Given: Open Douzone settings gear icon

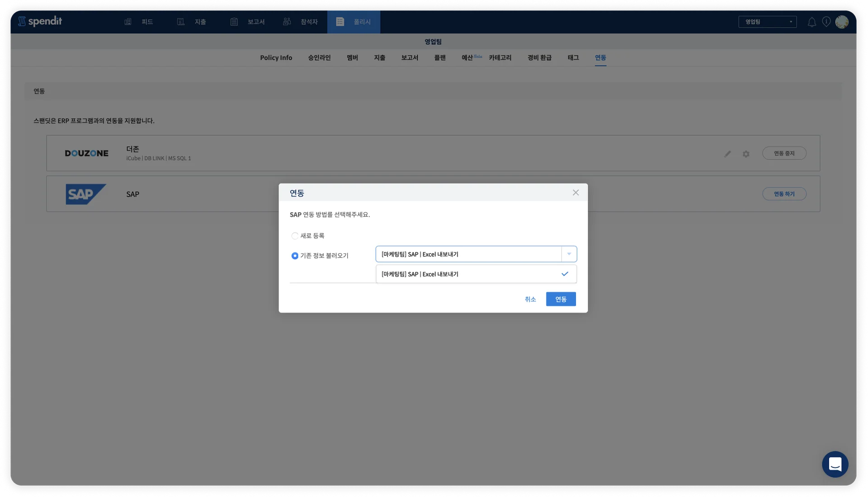Looking at the screenshot, I should pyautogui.click(x=746, y=154).
